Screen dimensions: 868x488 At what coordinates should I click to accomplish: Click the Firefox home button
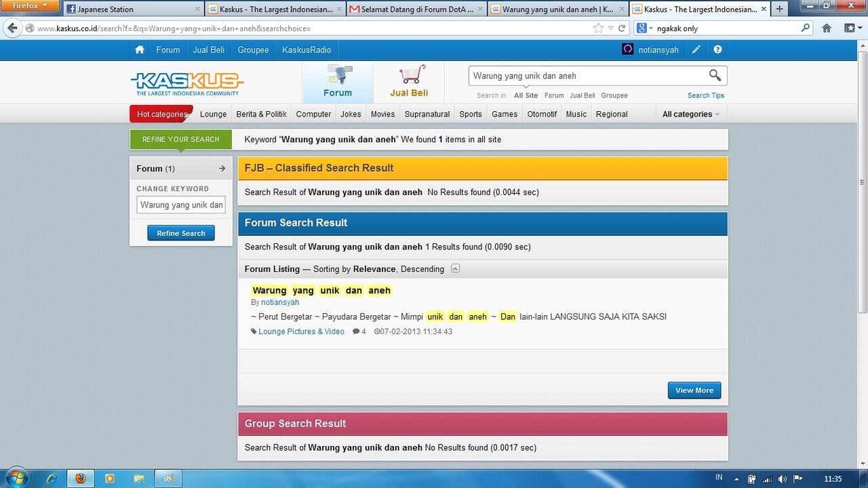pyautogui.click(x=827, y=28)
